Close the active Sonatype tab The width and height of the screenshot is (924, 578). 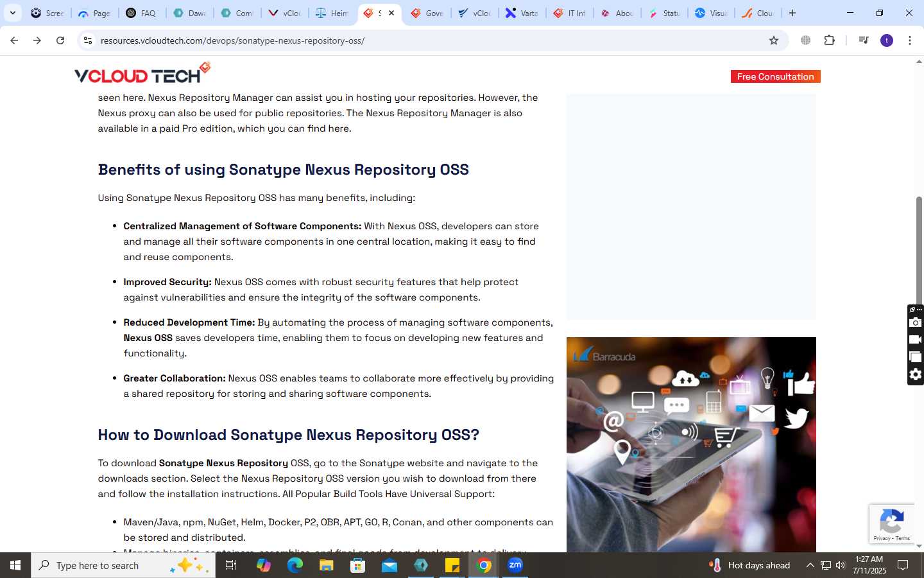(391, 13)
